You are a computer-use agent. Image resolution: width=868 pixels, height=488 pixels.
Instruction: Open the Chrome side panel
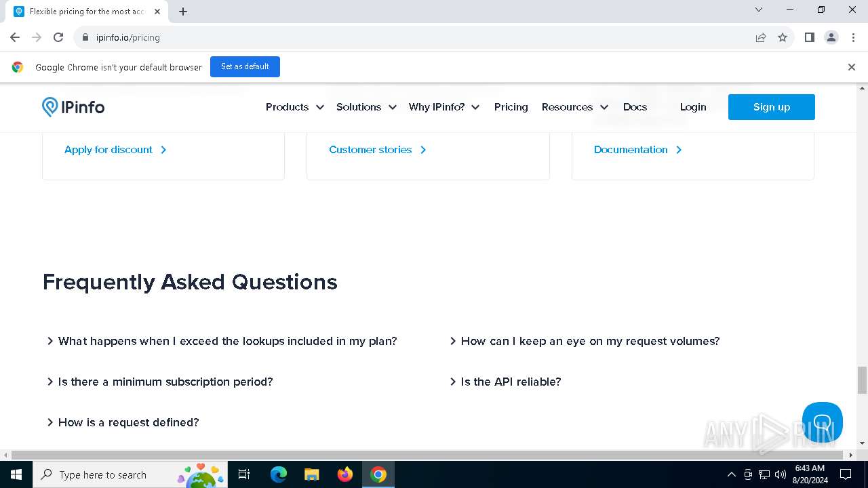point(810,37)
